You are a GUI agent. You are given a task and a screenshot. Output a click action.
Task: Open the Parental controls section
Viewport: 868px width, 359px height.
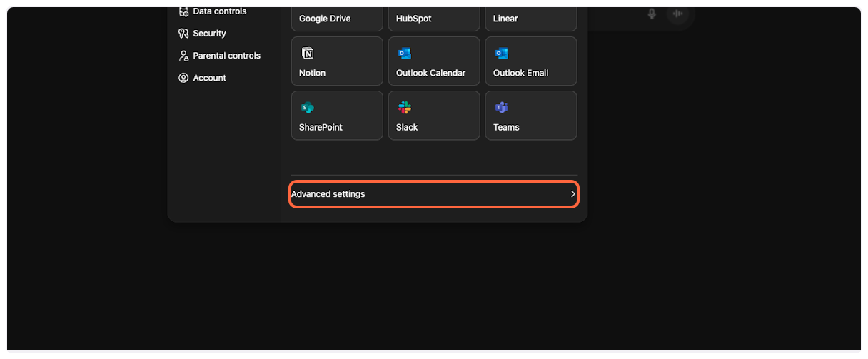point(220,56)
